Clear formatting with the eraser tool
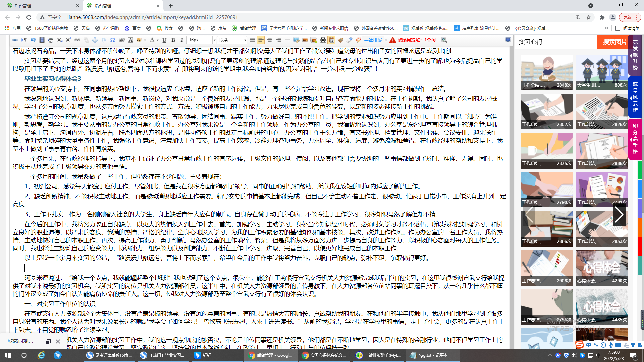This screenshot has height=362, width=644. click(x=350, y=40)
